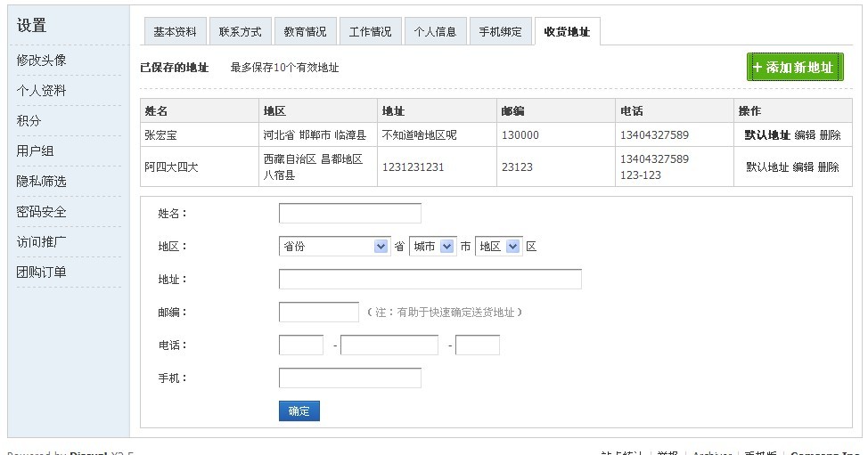
Task: Click phone number 123-123
Action: (641, 175)
